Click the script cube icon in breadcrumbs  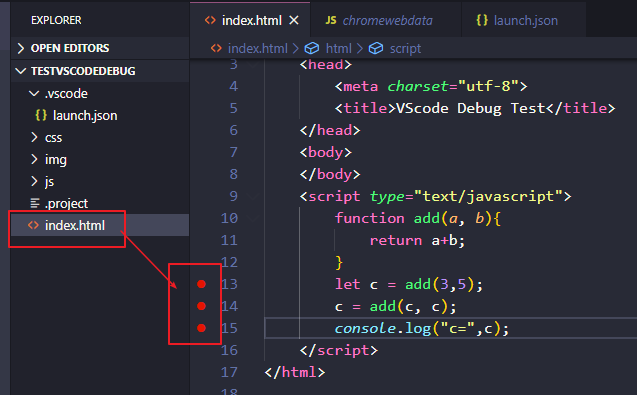376,48
